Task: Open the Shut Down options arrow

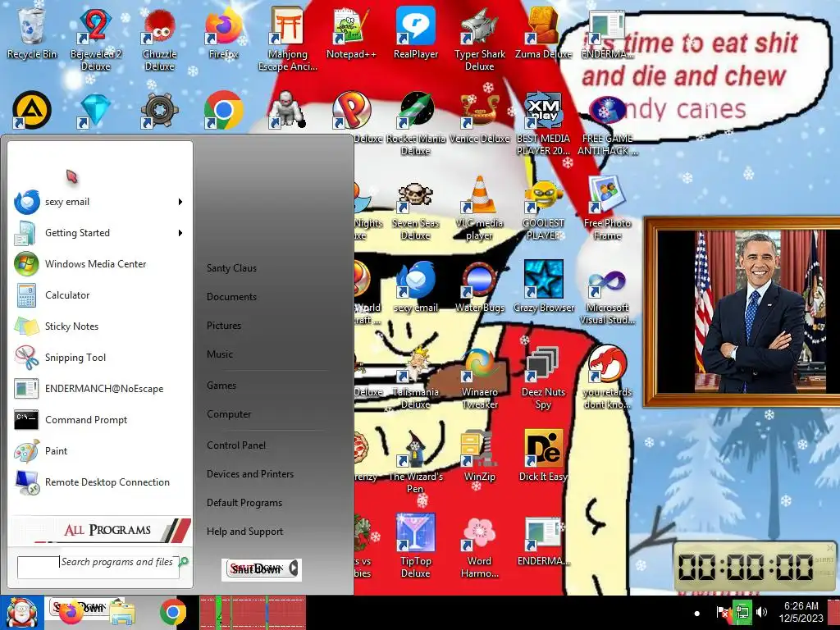Action: (x=294, y=568)
